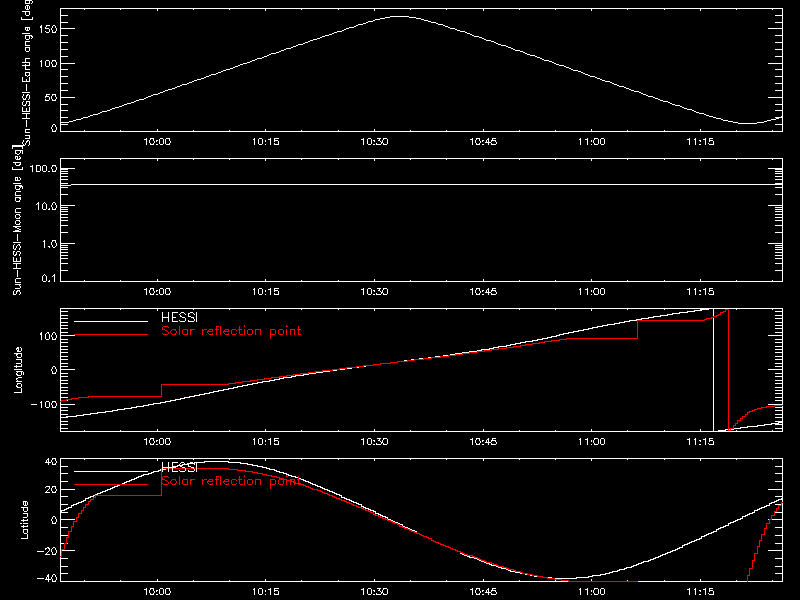Click white HESSI legend line in Longitude plot
This screenshot has width=800, height=600.
pyautogui.click(x=111, y=321)
